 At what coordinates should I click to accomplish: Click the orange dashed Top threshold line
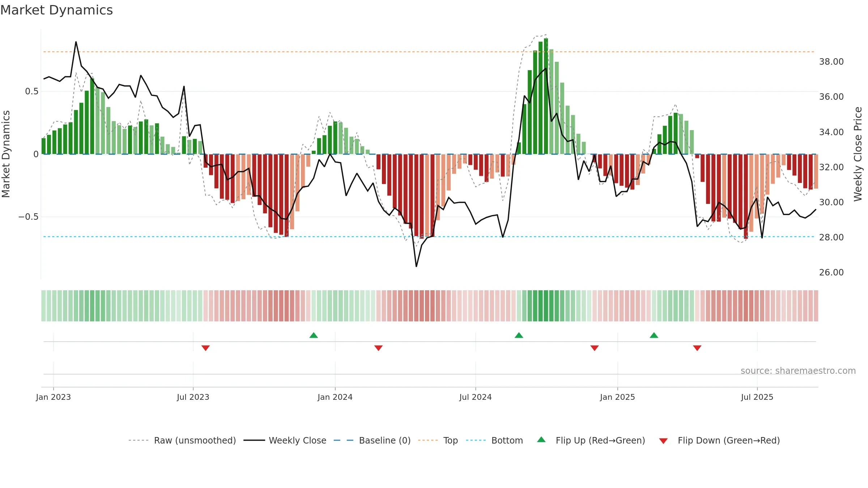coord(429,52)
